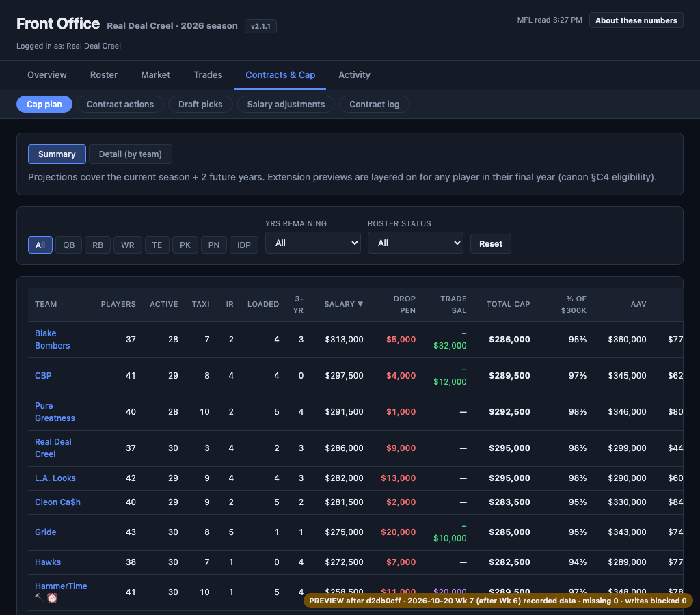Filter positions by All
700x615 pixels.
40,245
